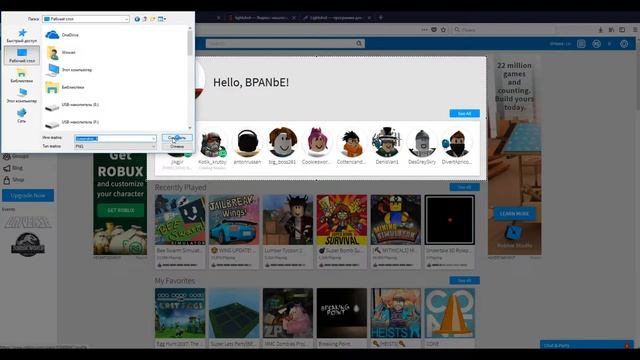Select Сеть in the places bar

tap(22, 115)
